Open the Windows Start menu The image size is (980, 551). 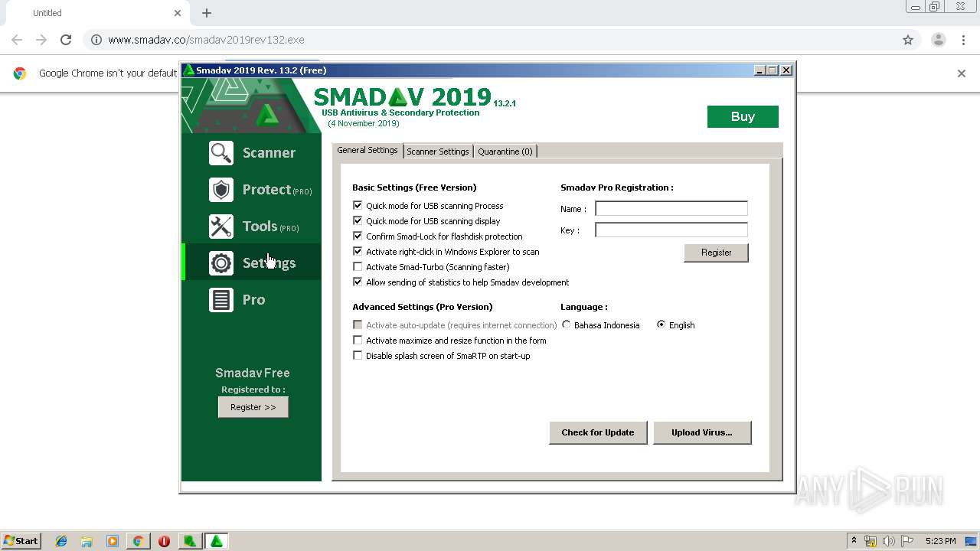pyautogui.click(x=21, y=541)
